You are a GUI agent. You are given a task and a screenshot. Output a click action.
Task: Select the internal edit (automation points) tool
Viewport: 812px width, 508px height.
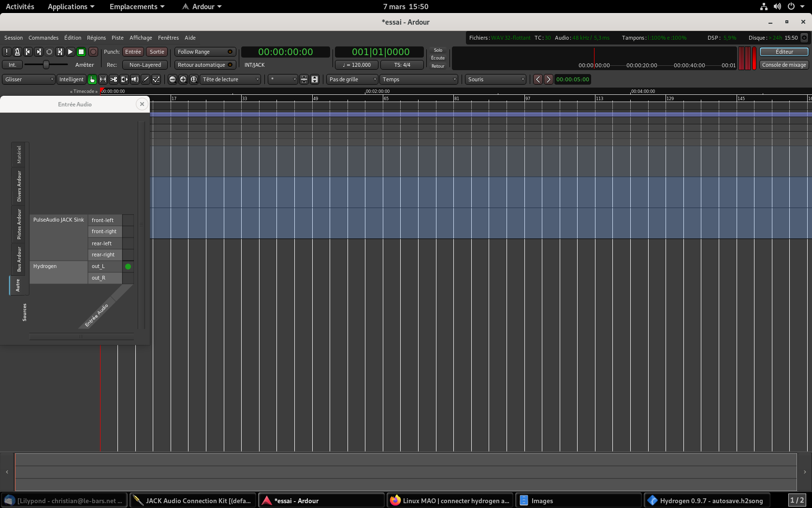(x=156, y=79)
